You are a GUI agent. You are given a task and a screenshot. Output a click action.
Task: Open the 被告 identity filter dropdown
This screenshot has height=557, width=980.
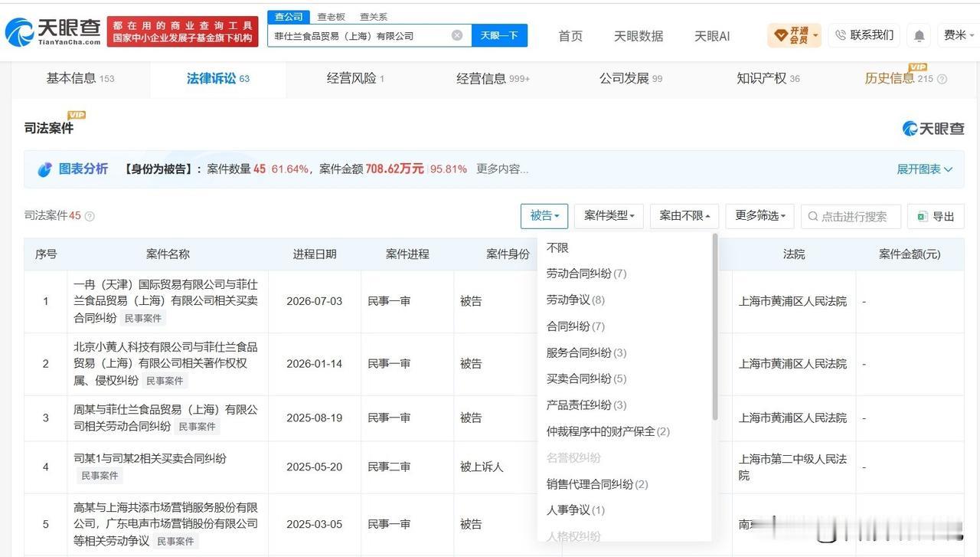[x=544, y=216]
